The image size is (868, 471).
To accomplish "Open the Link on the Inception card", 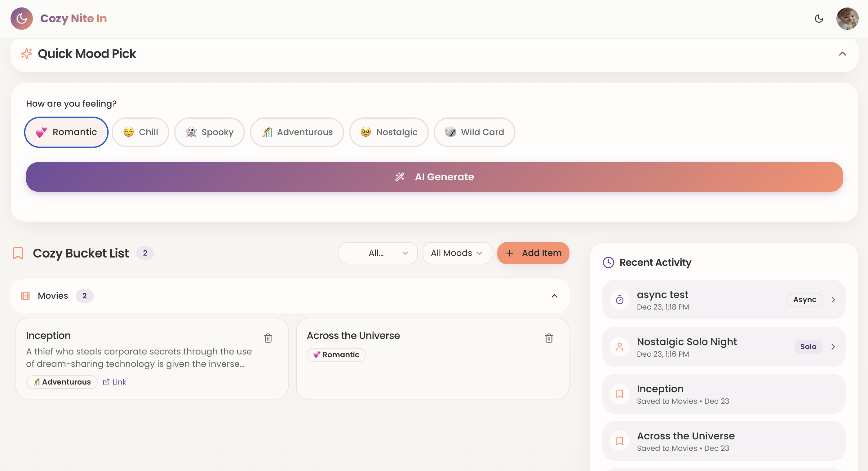I will click(115, 382).
